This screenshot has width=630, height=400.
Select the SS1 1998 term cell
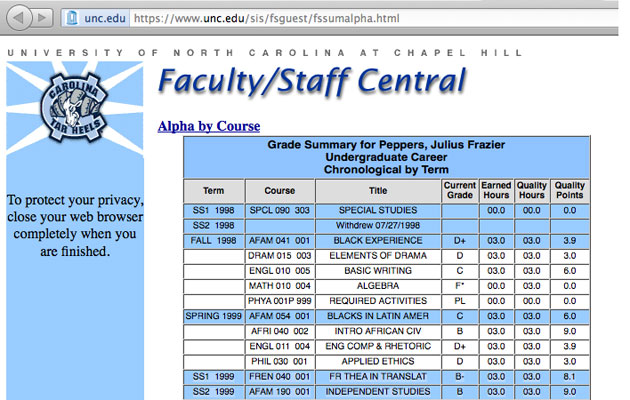click(214, 210)
